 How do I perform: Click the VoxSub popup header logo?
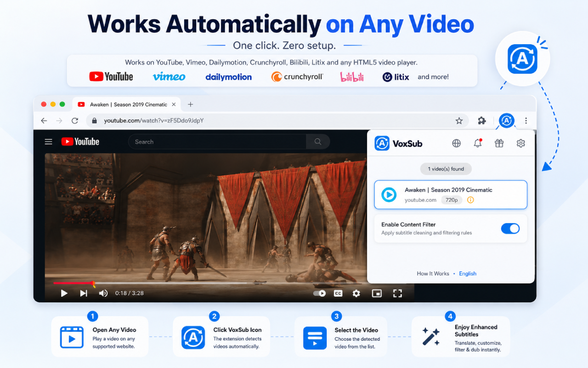398,144
